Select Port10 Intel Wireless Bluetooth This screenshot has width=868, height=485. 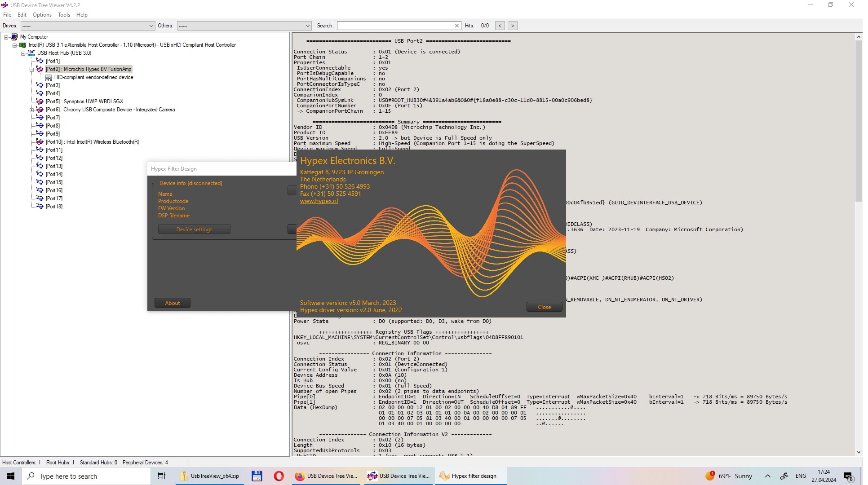click(92, 142)
